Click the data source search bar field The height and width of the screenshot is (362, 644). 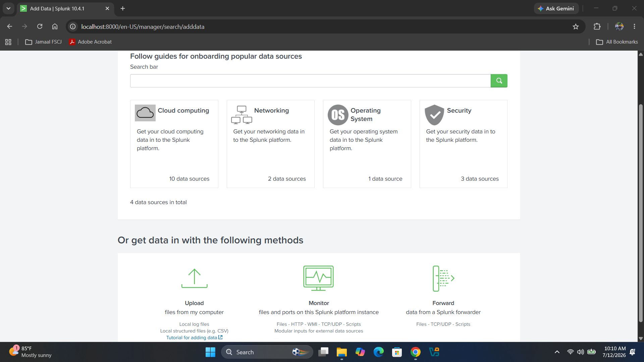(x=310, y=81)
